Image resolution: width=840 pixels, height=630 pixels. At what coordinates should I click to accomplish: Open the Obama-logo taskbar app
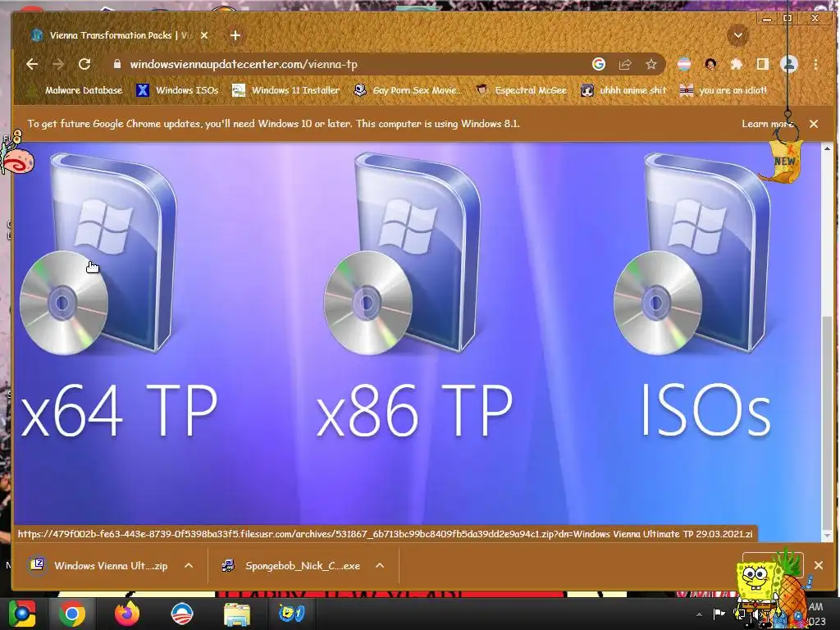coord(181,614)
